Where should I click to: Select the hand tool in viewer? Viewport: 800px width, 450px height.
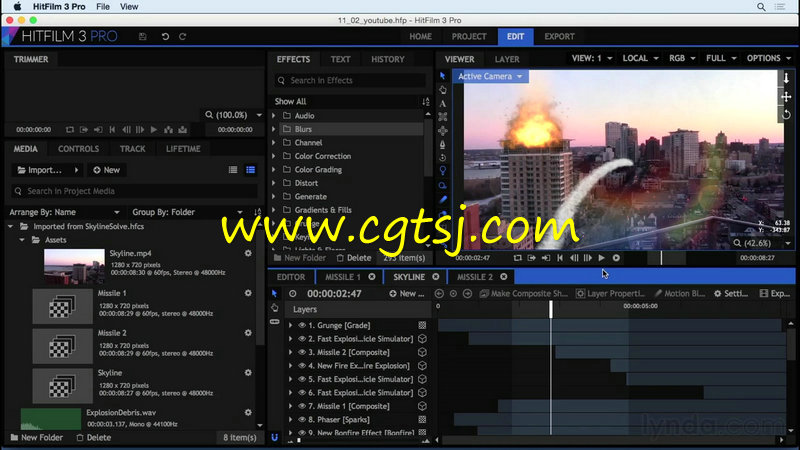[442, 90]
